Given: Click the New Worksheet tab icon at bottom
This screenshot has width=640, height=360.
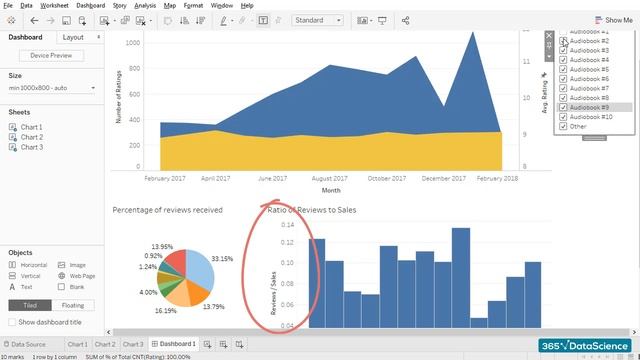Looking at the screenshot, I should point(207,344).
